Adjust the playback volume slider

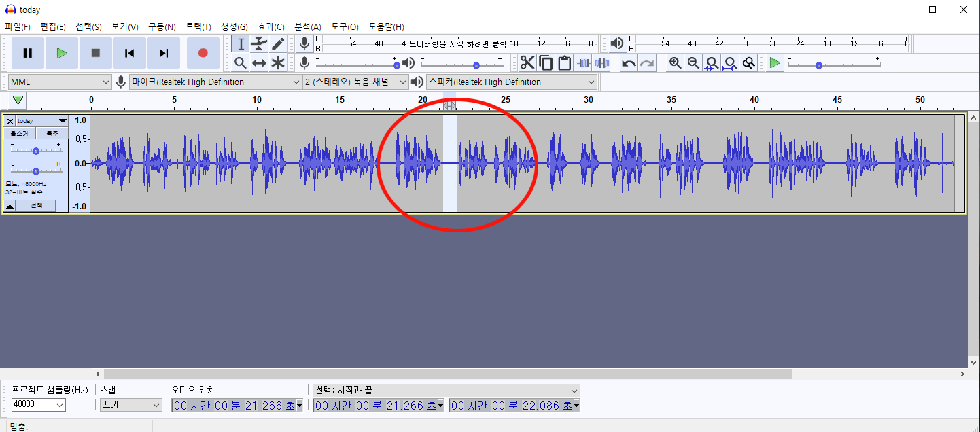click(x=461, y=63)
